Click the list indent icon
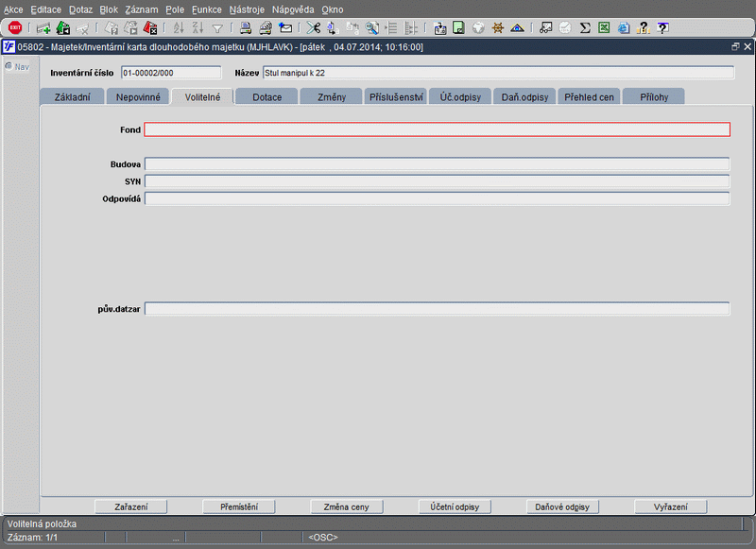The height and width of the screenshot is (549, 756). tap(391, 28)
